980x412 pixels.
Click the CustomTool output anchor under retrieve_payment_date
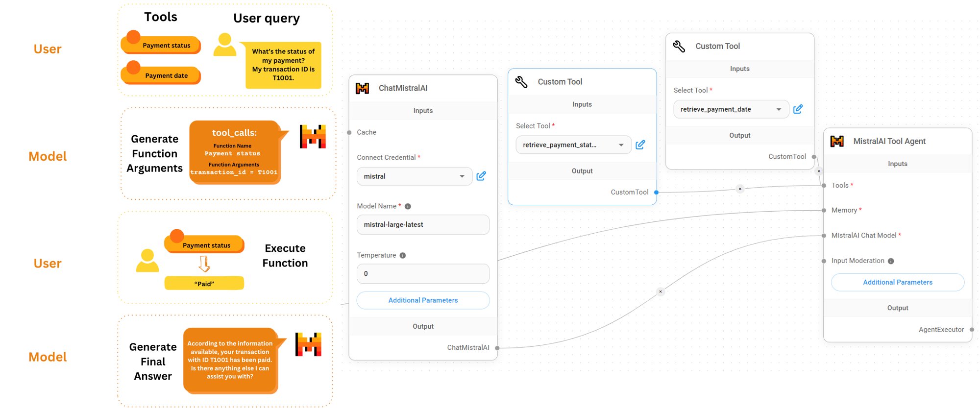(814, 157)
